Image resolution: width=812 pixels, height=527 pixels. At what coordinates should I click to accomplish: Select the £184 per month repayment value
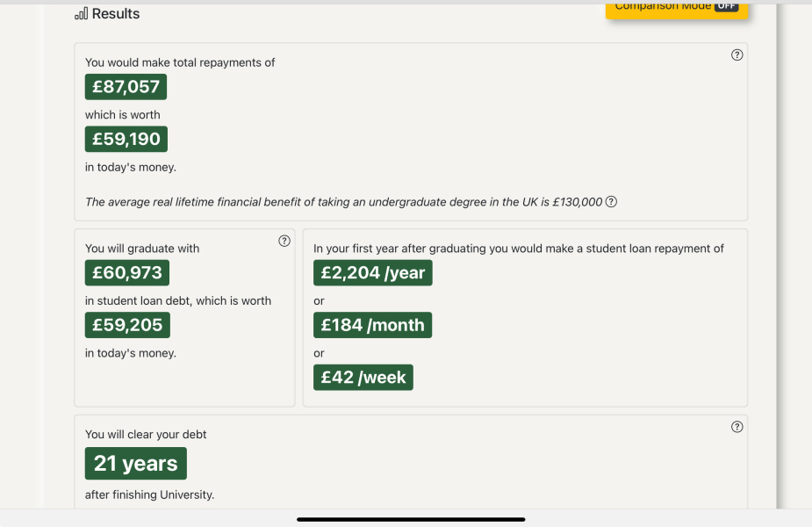point(372,324)
